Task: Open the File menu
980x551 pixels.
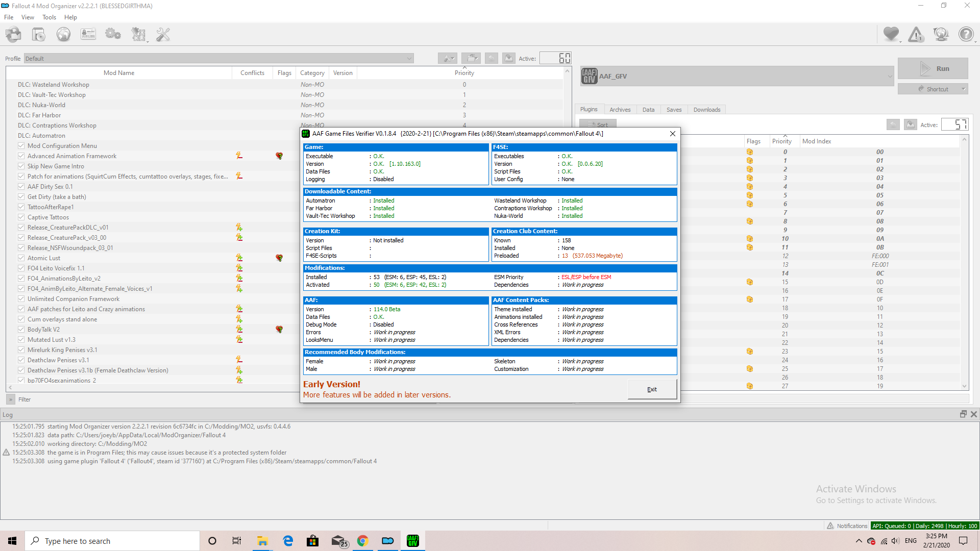Action: (9, 17)
